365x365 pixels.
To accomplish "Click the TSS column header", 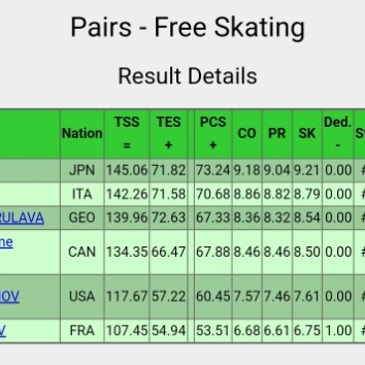I will click(x=127, y=133).
